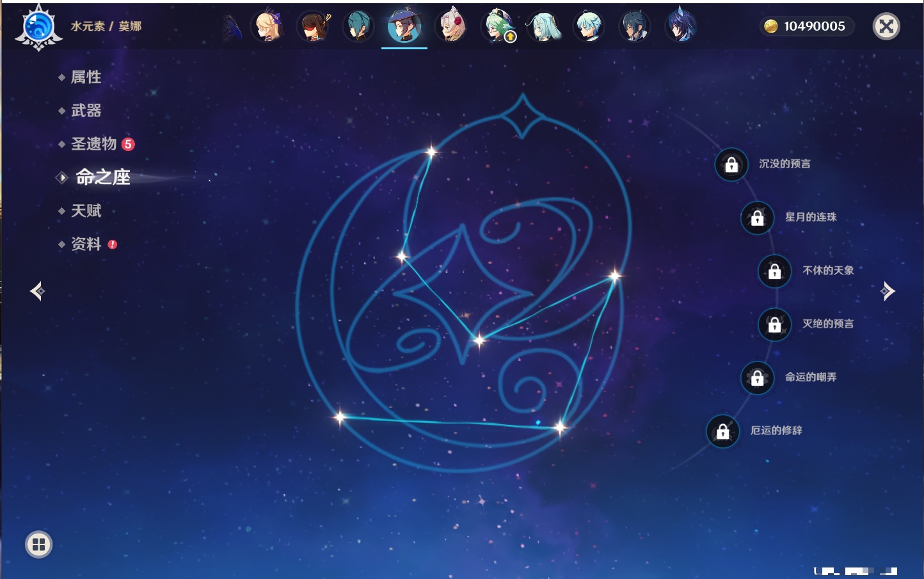Select the blonde character avatar with purple bow
This screenshot has width=924, height=579.
pos(267,27)
